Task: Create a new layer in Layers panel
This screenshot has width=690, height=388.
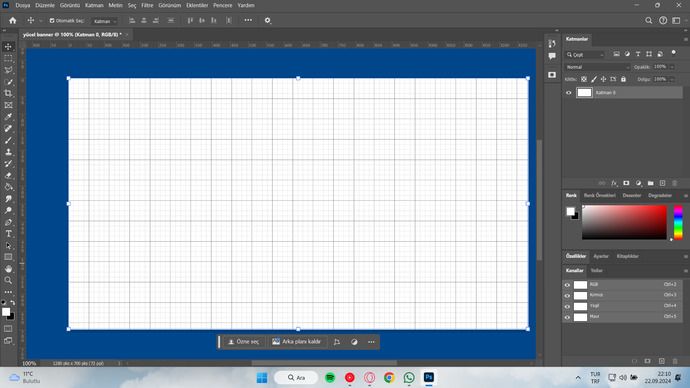Action: (662, 183)
